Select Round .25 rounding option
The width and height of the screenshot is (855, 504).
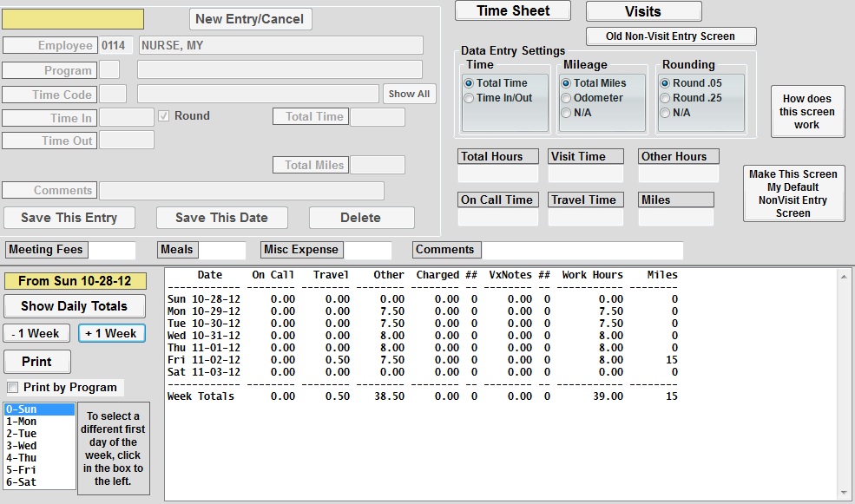pos(665,98)
